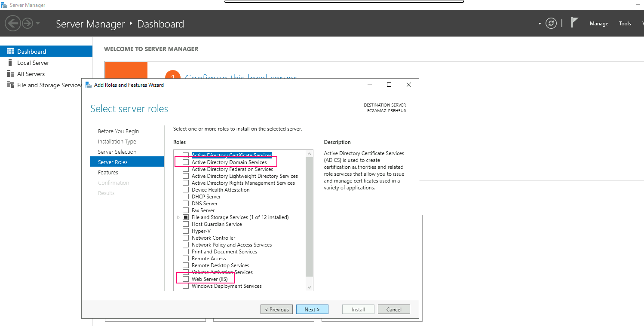Click the Server Manager title bar icon

click(x=5, y=5)
